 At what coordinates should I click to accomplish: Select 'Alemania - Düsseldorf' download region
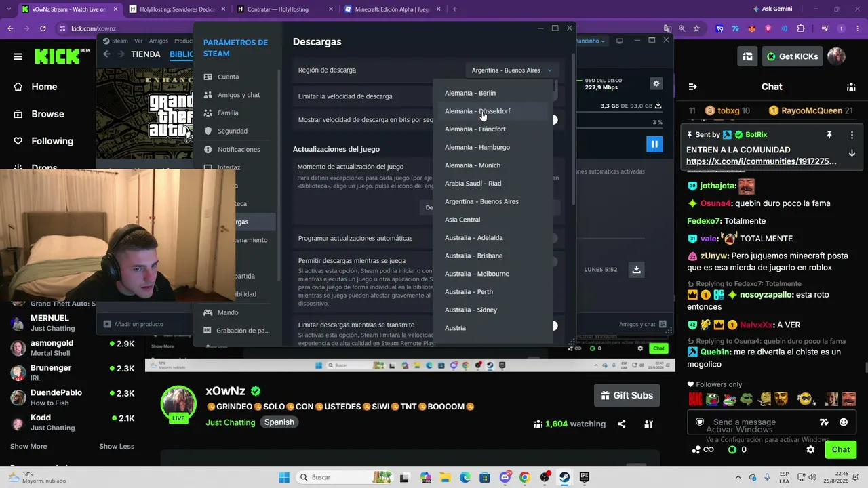coord(493,111)
